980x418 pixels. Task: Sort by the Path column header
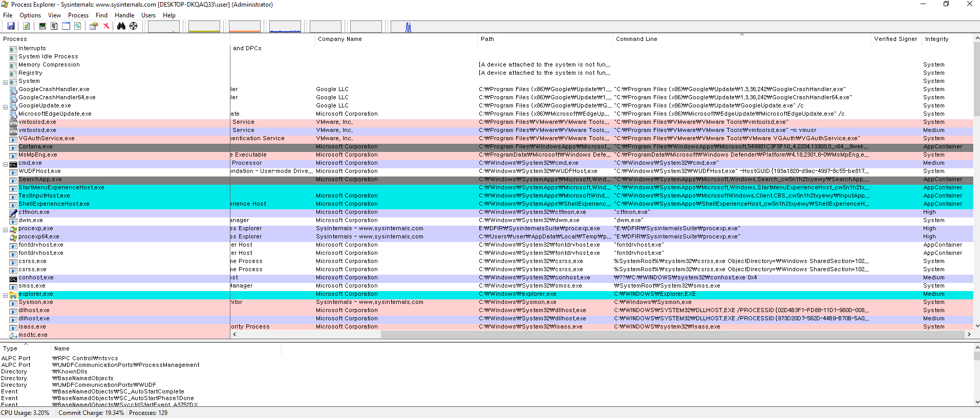[x=545, y=39]
